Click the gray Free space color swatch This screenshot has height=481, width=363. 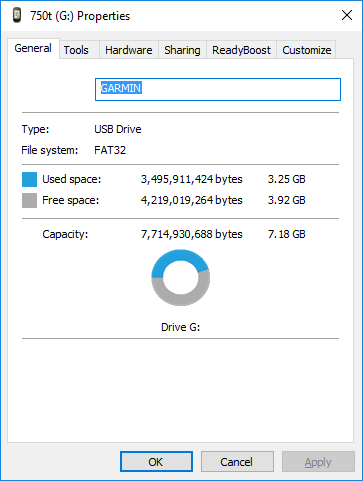coord(29,200)
